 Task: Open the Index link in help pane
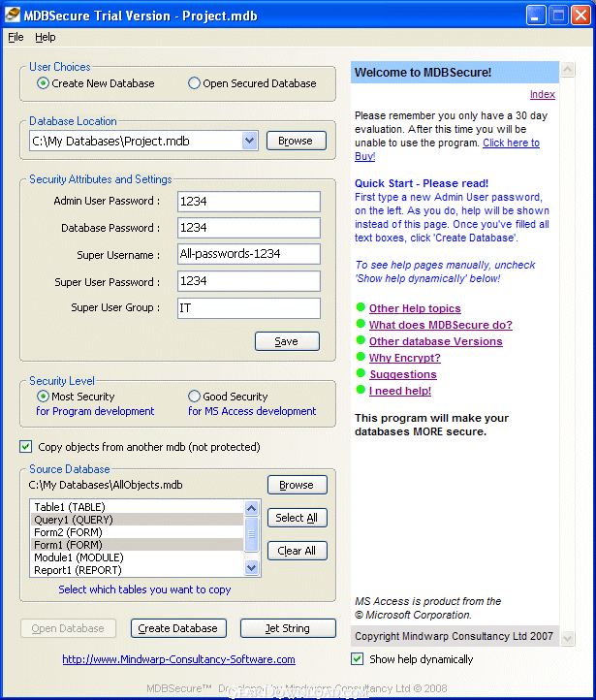tap(543, 94)
